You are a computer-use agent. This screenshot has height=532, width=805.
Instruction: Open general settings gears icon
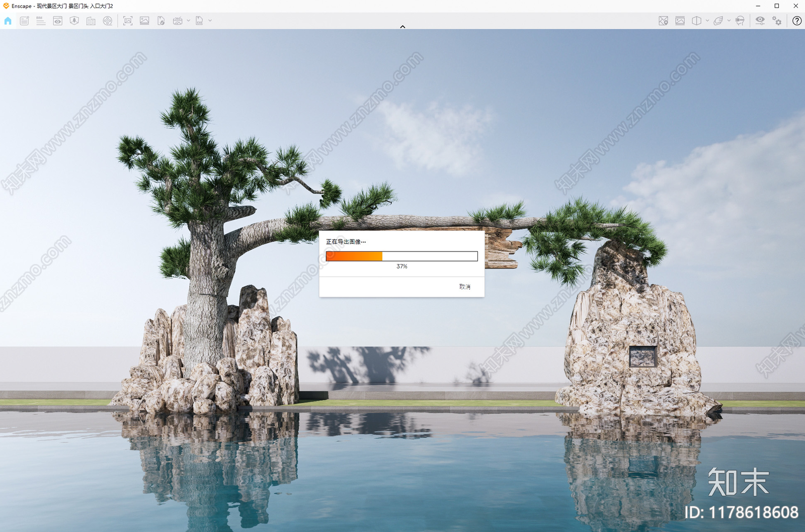pos(777,21)
